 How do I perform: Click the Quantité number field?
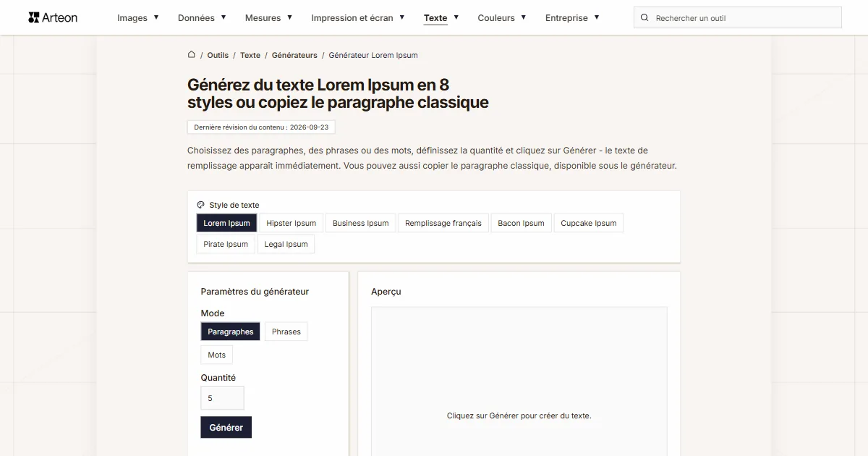(223, 398)
